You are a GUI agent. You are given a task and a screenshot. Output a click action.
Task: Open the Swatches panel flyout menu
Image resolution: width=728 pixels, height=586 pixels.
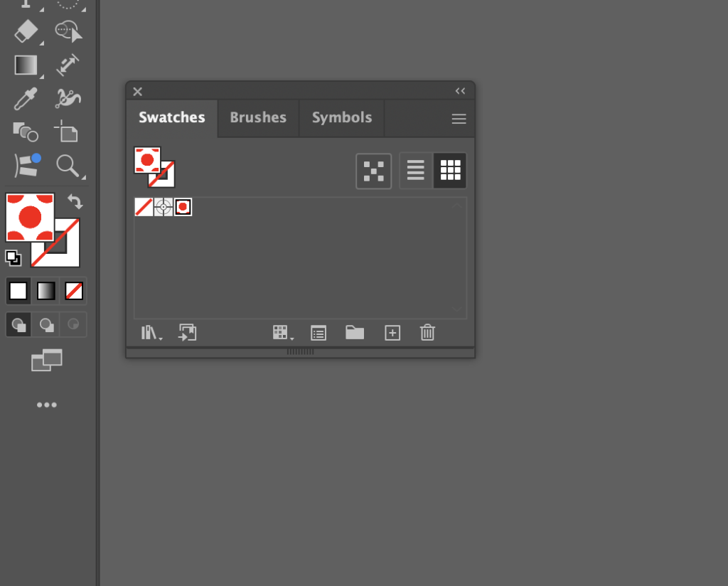(x=459, y=119)
